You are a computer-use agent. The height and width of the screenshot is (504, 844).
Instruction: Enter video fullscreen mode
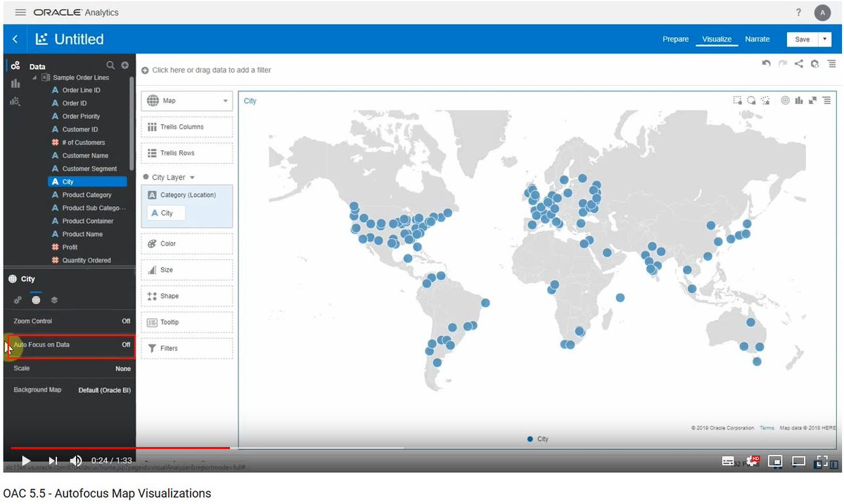coord(821,462)
